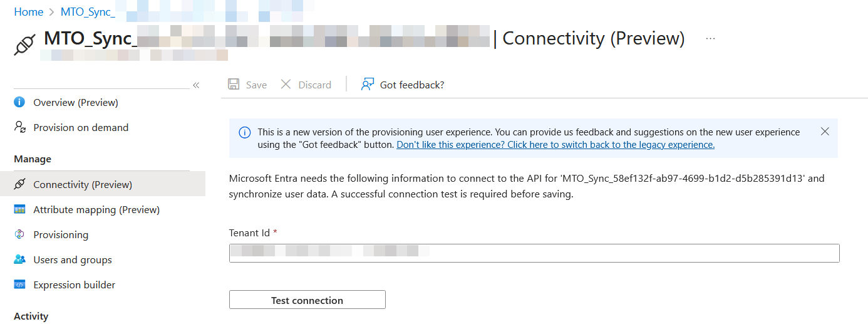Click the Got feedback person icon

point(368,85)
